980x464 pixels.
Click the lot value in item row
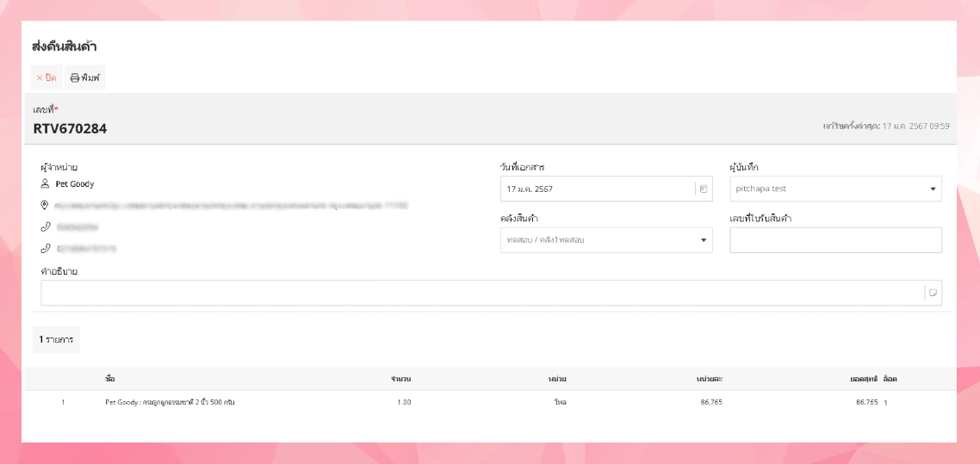(x=886, y=403)
